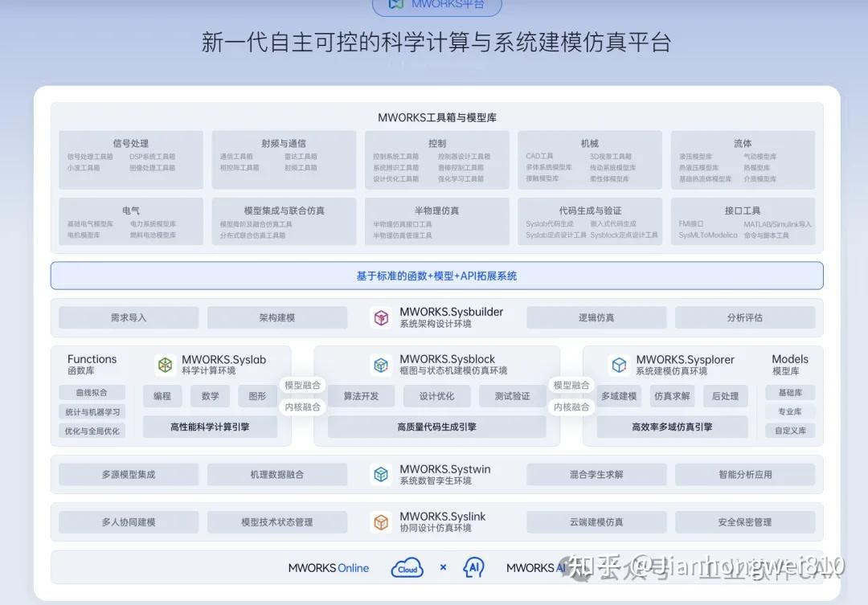This screenshot has width=868, height=605.
Task: Click the 仿真求解 box
Action: (x=672, y=396)
